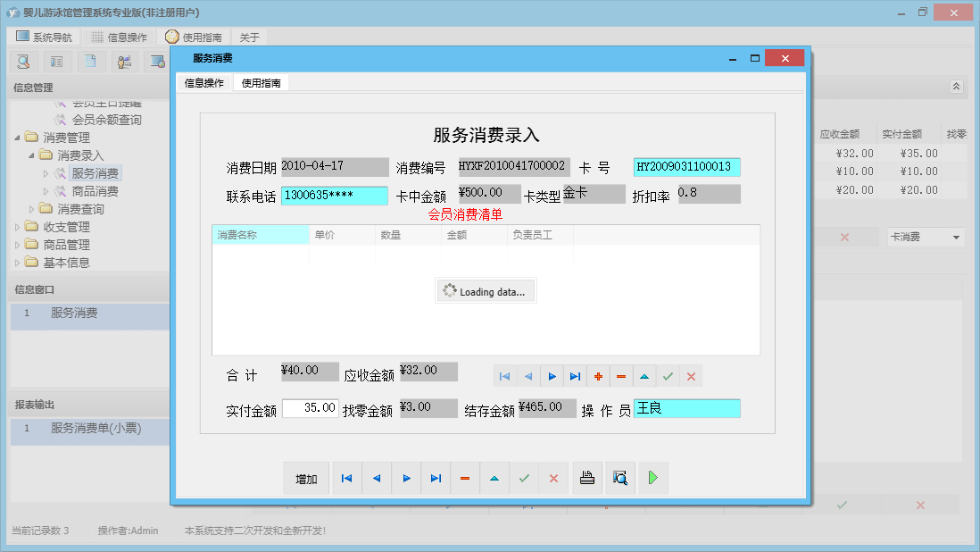
Task: Add a new record with the plus icon
Action: coord(597,375)
